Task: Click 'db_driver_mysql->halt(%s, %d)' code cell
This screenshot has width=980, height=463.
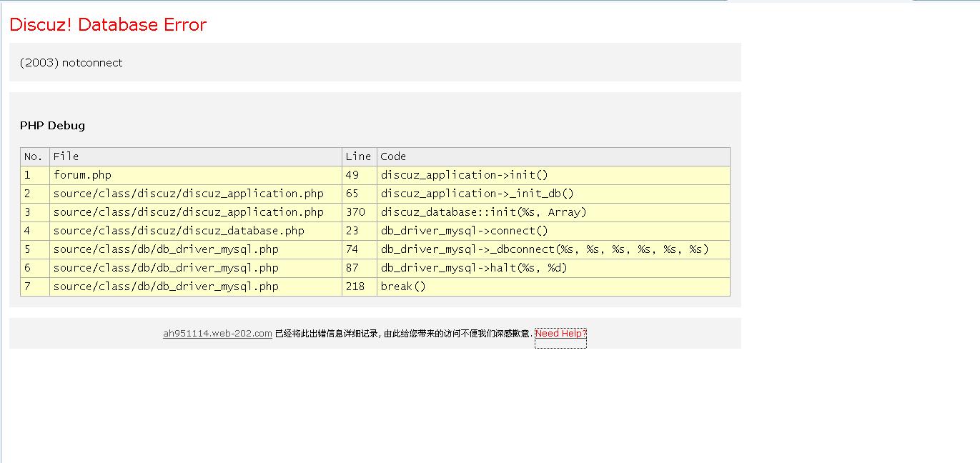Action: click(553, 268)
